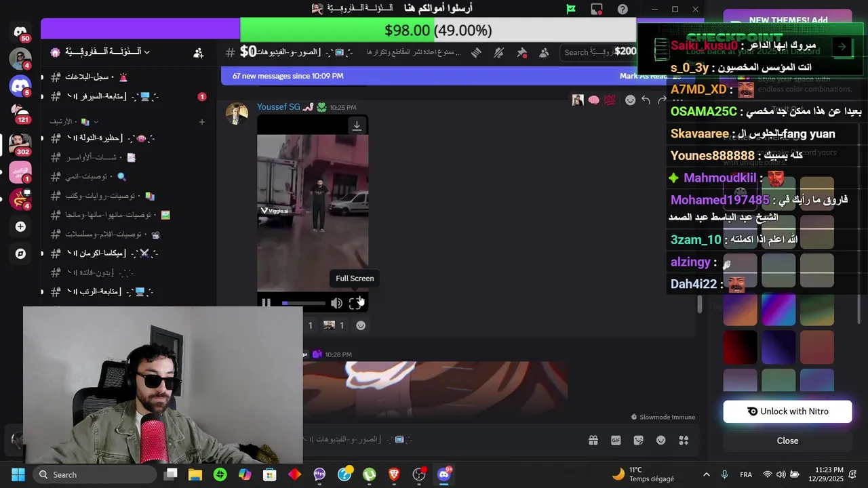Open the Help question mark icon

coord(623,9)
